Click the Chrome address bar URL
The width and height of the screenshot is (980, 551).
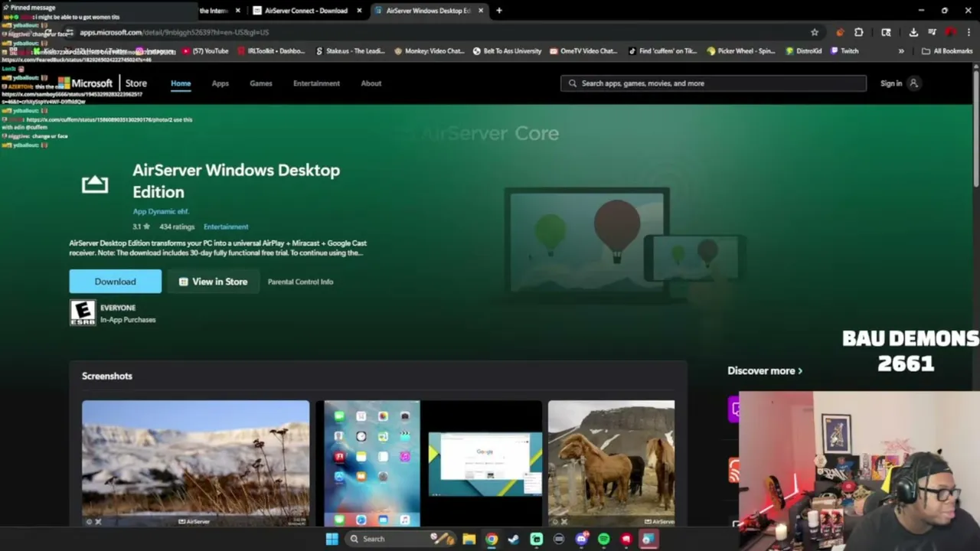(x=175, y=32)
